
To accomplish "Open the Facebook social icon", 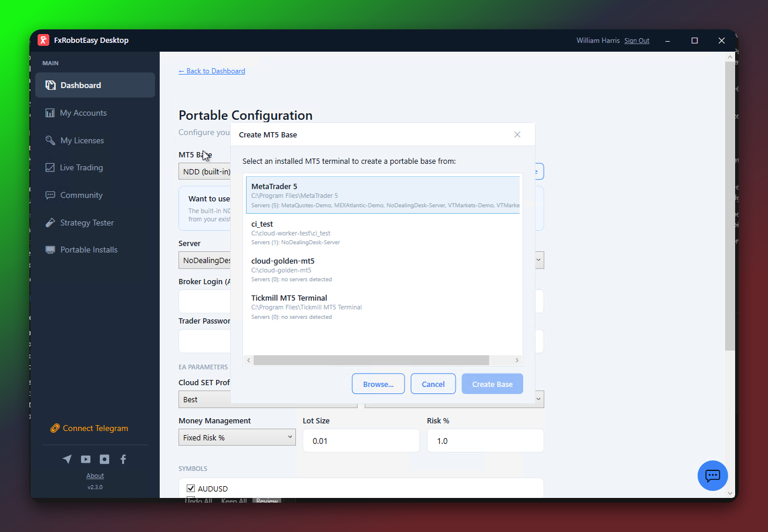I will (123, 459).
